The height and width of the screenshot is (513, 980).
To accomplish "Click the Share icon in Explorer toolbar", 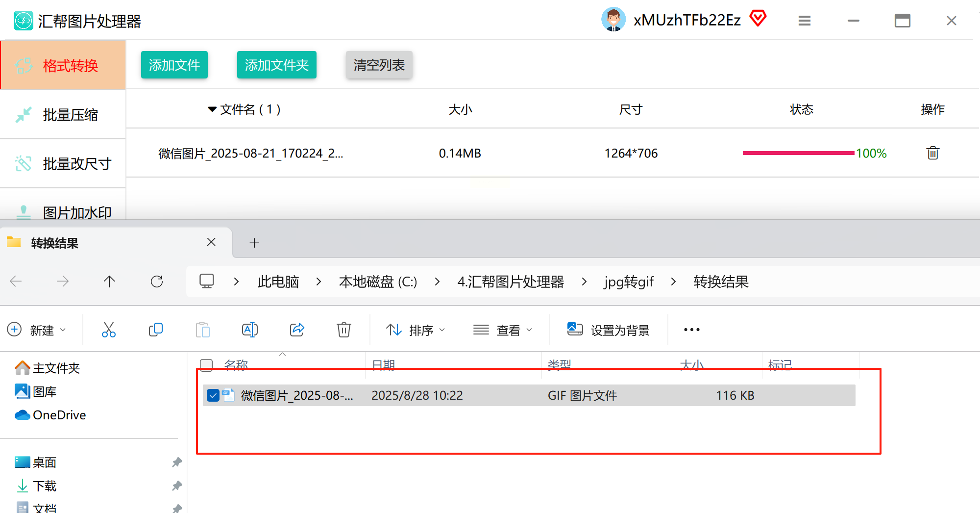I will (x=297, y=330).
